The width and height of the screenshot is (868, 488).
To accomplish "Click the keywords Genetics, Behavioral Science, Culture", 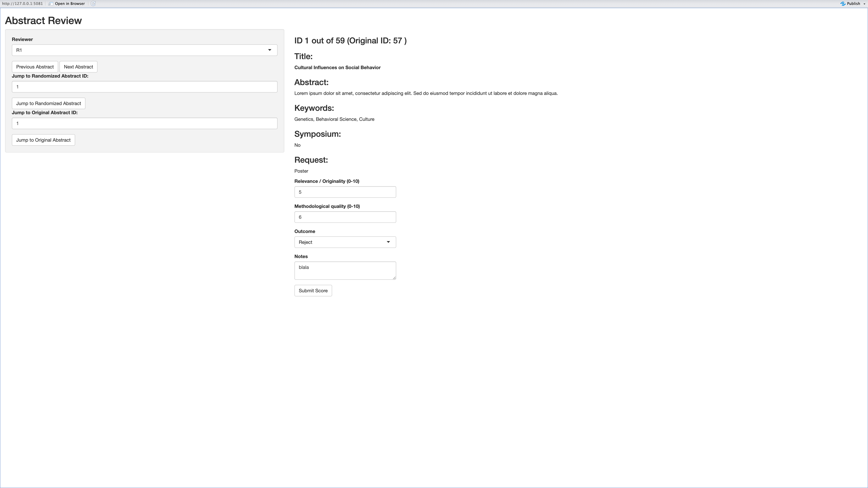I will click(x=334, y=119).
